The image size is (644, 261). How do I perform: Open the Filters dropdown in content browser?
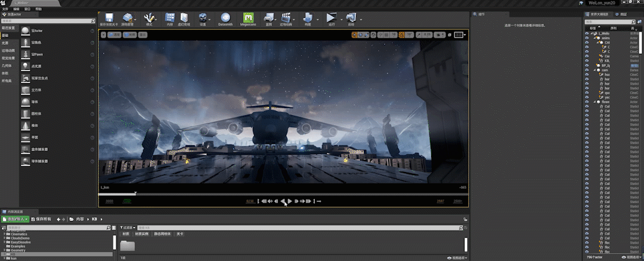click(128, 228)
